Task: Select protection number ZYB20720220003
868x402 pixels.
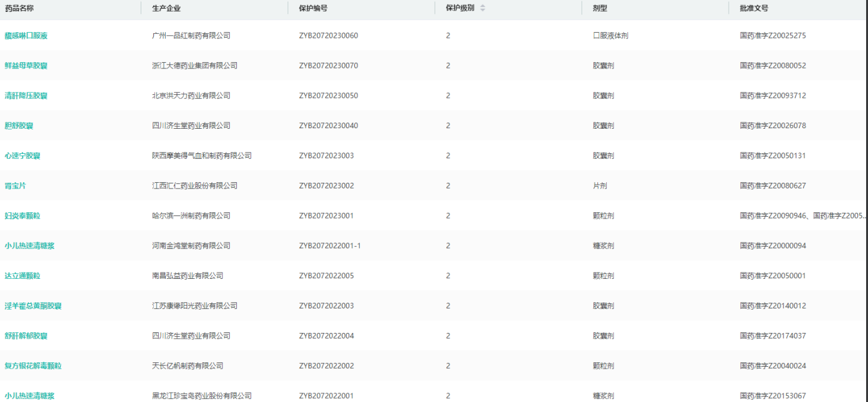Action: [x=327, y=306]
